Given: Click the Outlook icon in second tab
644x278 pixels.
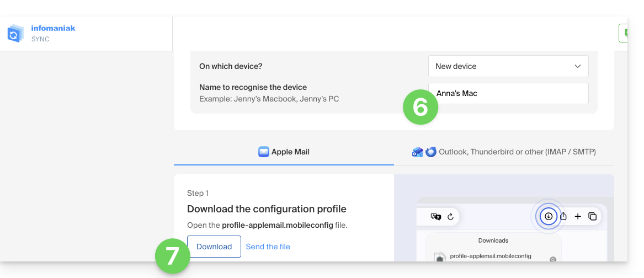Looking at the screenshot, I should (418, 152).
